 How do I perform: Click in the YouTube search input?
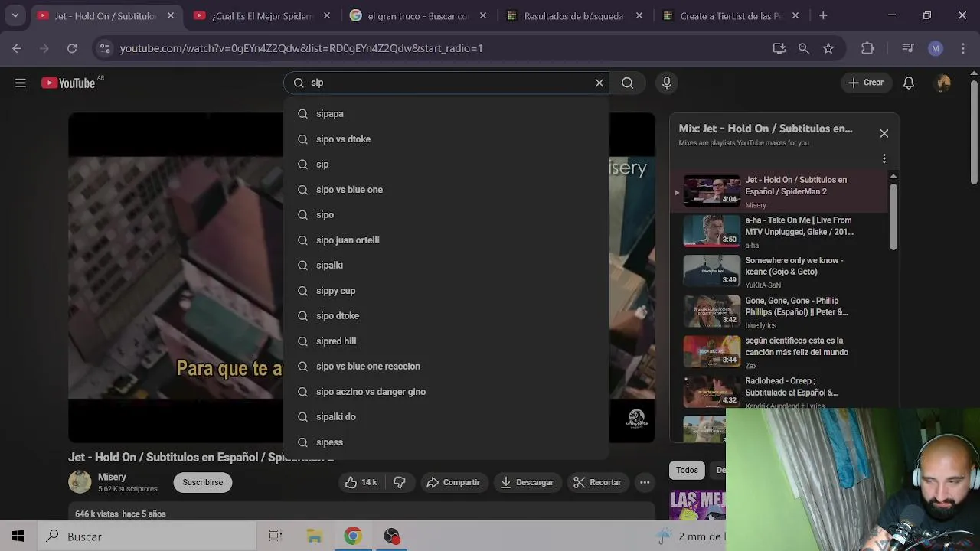pyautogui.click(x=448, y=83)
